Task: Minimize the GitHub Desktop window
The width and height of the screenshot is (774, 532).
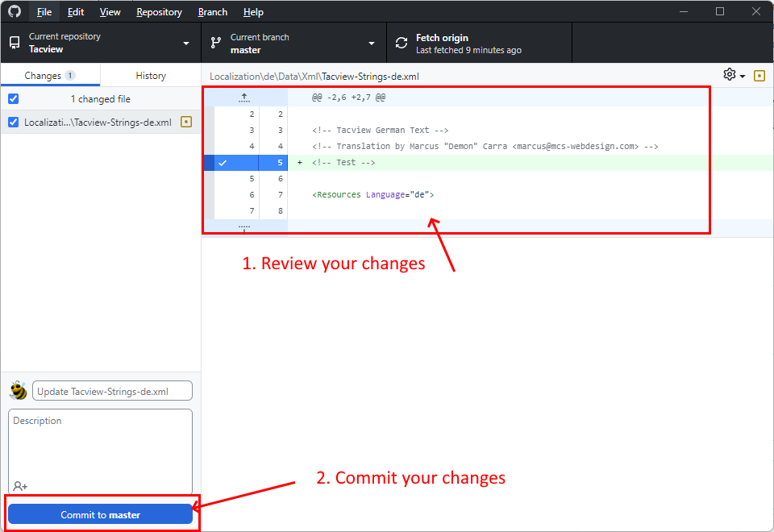Action: (x=684, y=11)
